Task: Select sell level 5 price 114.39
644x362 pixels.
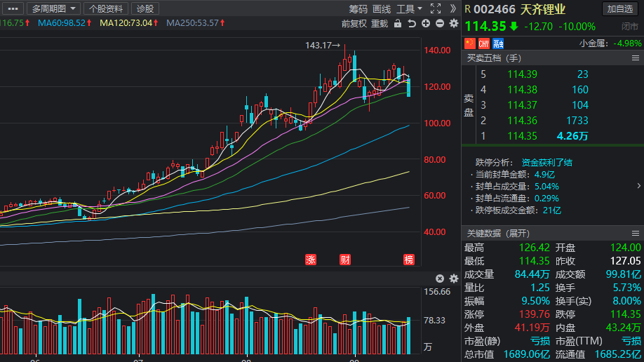Action: (522, 74)
